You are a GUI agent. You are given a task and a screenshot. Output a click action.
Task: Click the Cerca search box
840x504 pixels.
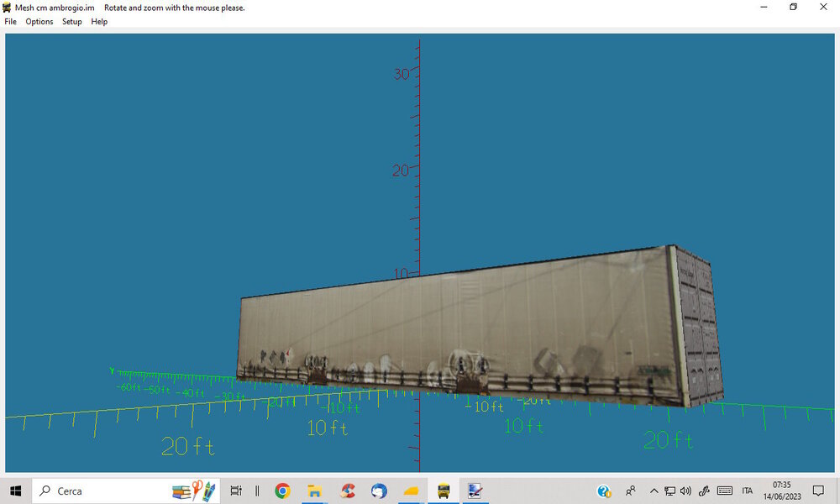(x=126, y=491)
